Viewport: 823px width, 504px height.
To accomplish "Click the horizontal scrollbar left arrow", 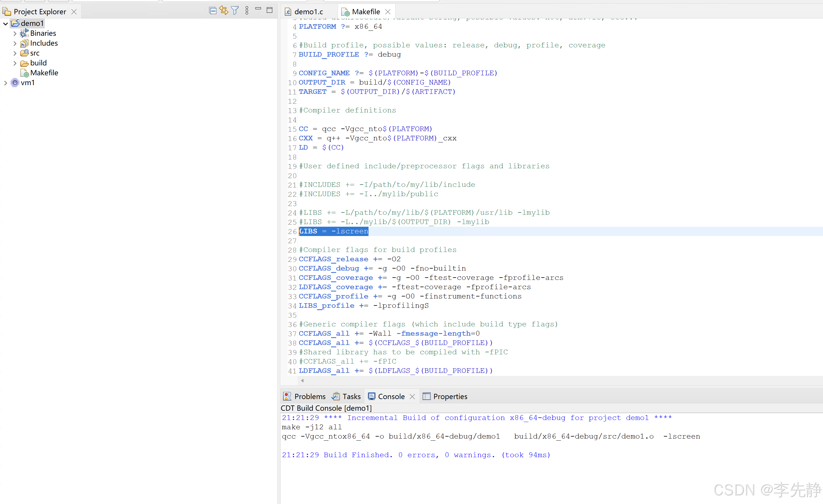I will [302, 380].
